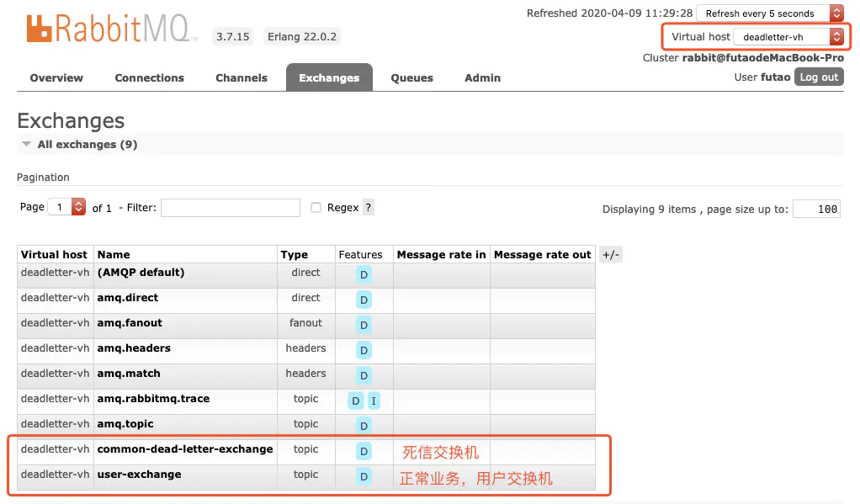Click the D badge for user-exchange
This screenshot has height=504, width=860.
pos(364,476)
